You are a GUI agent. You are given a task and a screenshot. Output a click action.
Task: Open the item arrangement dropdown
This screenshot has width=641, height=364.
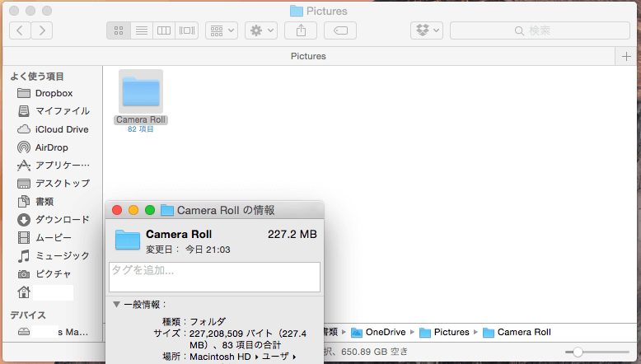222,30
